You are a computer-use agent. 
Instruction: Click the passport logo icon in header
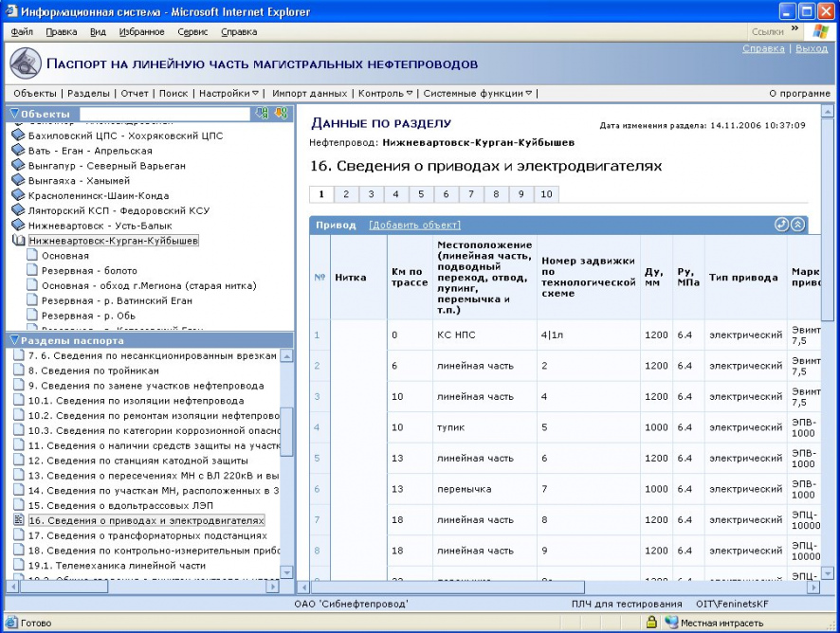pos(26,63)
